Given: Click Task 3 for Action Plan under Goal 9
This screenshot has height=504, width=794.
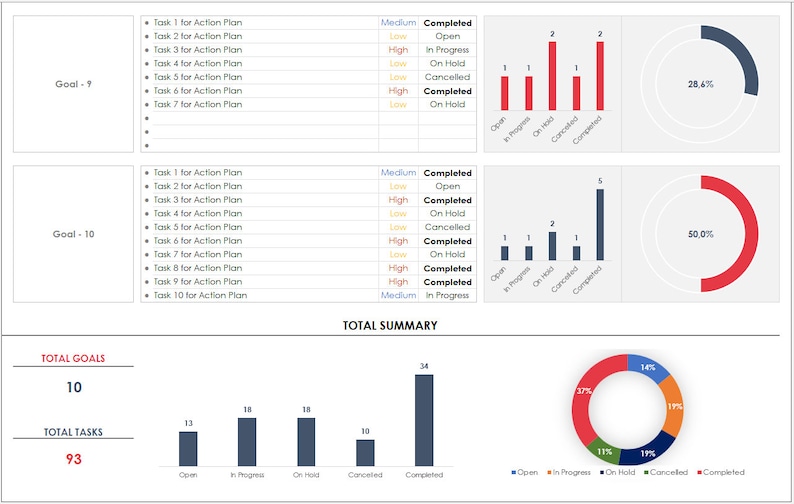Looking at the screenshot, I should [x=198, y=50].
